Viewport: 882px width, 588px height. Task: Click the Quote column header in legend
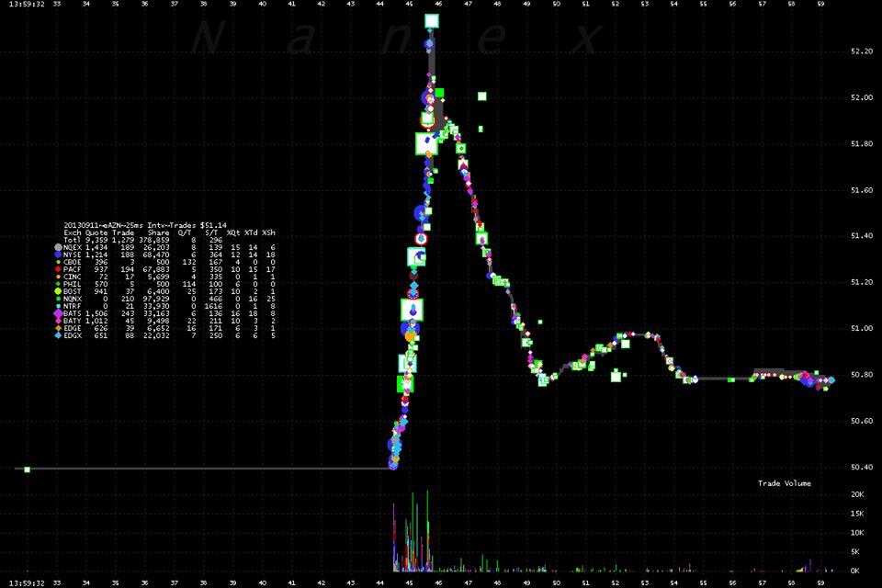click(x=96, y=233)
